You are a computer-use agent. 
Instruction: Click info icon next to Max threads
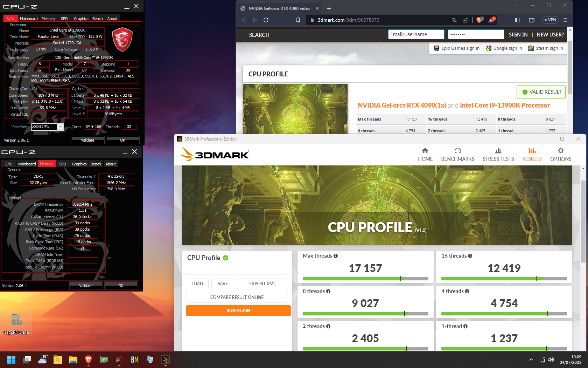point(336,256)
